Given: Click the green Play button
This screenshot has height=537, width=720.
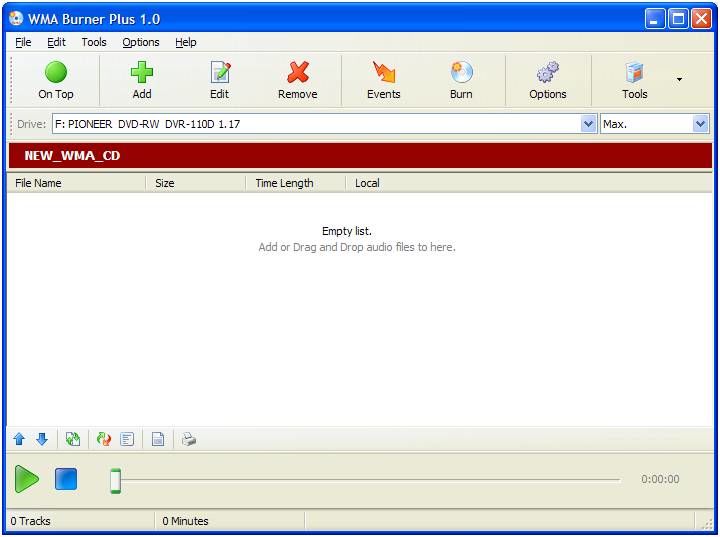Looking at the screenshot, I should tap(27, 479).
